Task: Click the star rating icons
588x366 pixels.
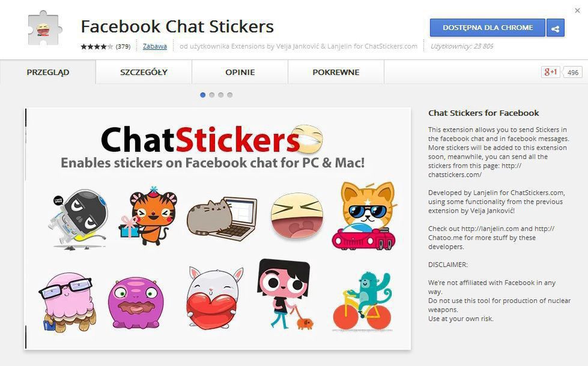Action: pos(97,46)
